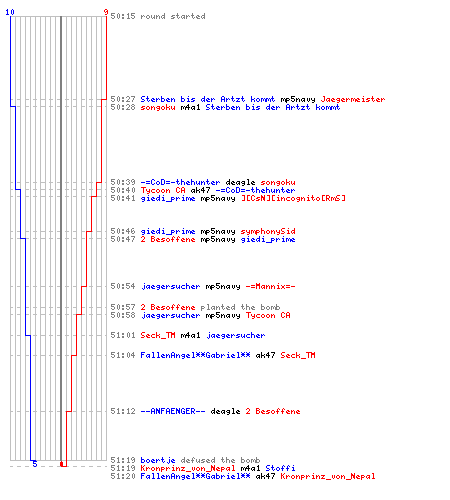Click -=Mannix=- victim name
Viewport: 450px width, 500px height.
coord(270,286)
